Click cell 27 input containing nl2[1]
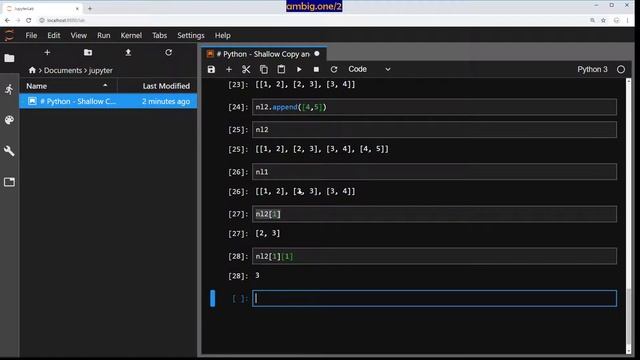The image size is (640, 360). (x=434, y=214)
